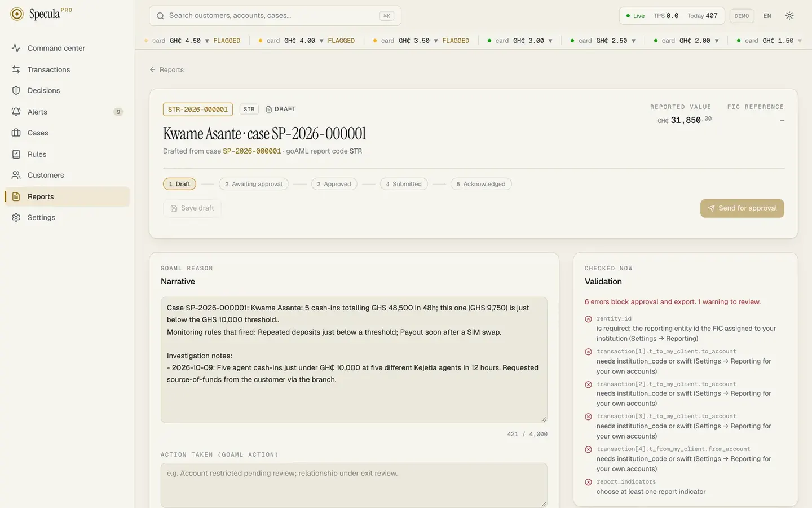Click the Rules icon in sidebar
Image resolution: width=812 pixels, height=508 pixels.
[16, 154]
